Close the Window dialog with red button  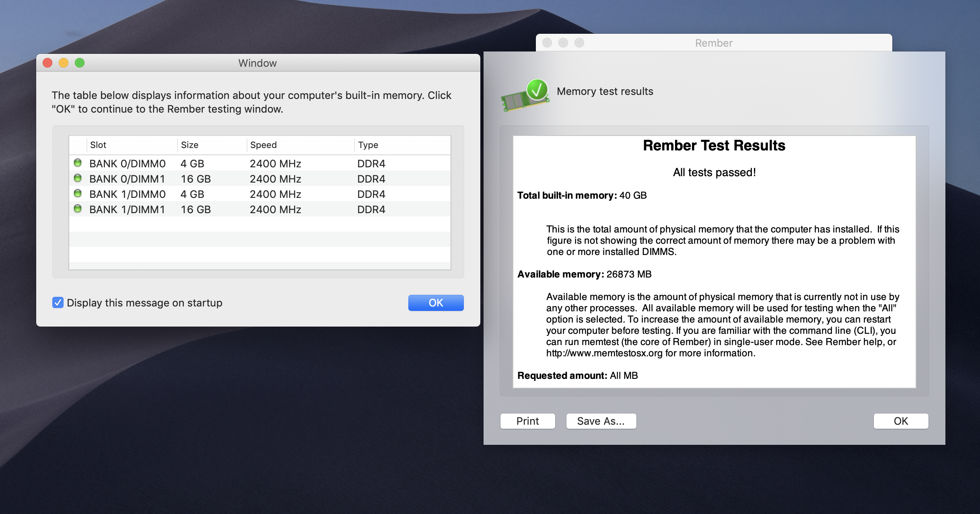point(47,63)
